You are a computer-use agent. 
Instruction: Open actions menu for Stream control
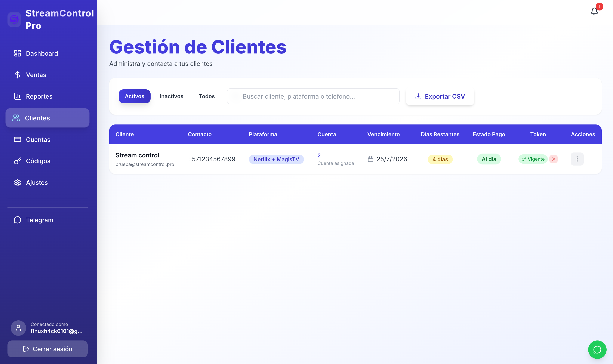coord(577,159)
